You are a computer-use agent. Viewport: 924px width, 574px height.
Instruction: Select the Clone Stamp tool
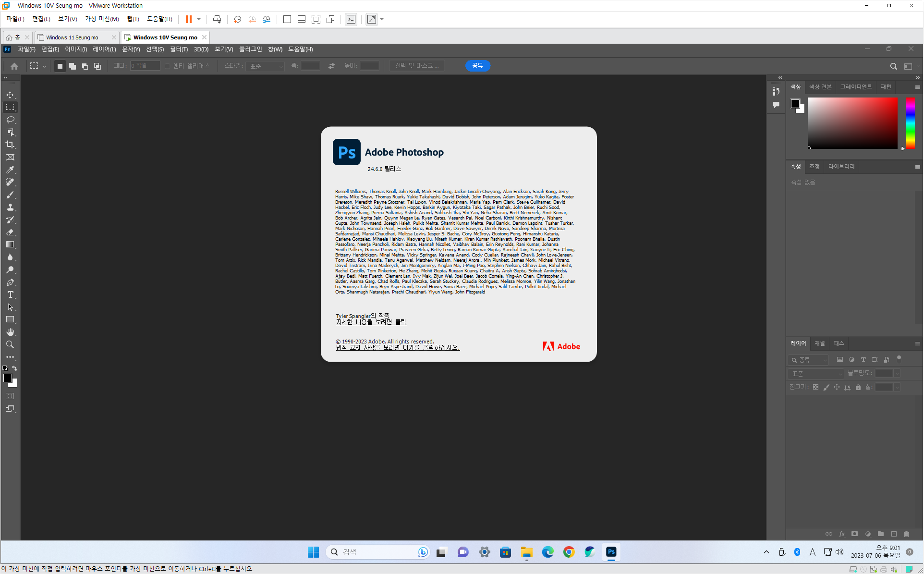(10, 207)
